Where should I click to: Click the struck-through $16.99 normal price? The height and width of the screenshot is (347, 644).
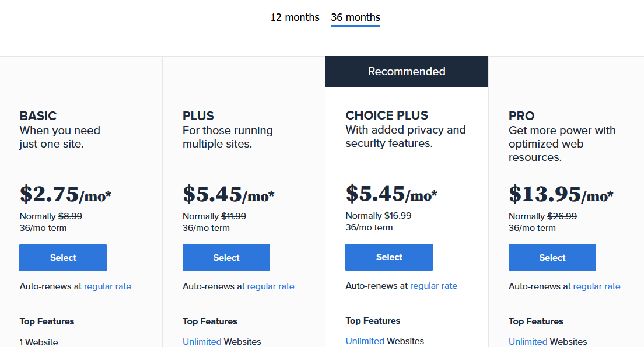pos(397,216)
